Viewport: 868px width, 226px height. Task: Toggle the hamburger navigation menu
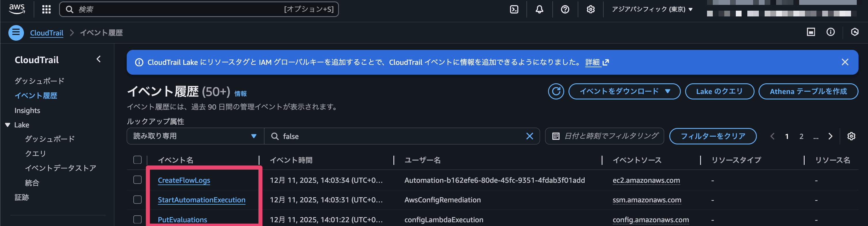[x=16, y=33]
